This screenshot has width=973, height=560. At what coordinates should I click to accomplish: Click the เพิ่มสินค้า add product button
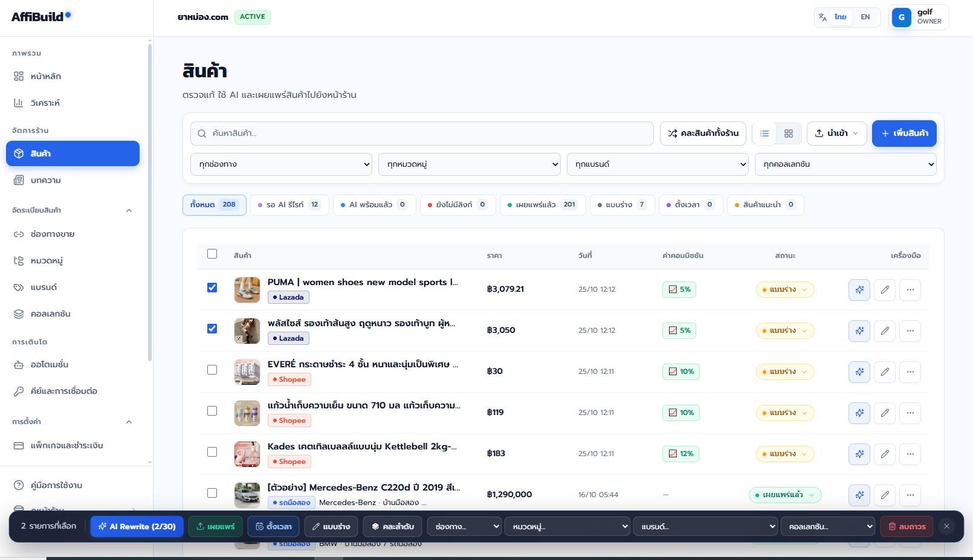[x=904, y=134]
